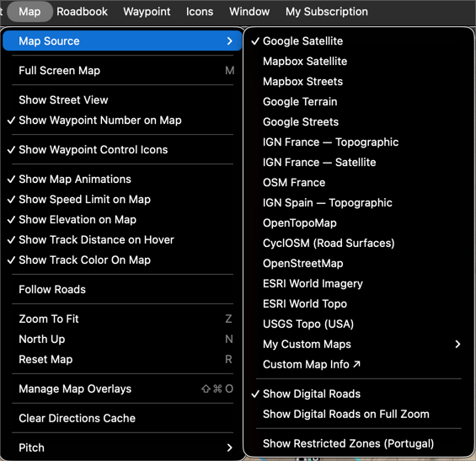
Task: Open My Subscription menu
Action: (326, 12)
